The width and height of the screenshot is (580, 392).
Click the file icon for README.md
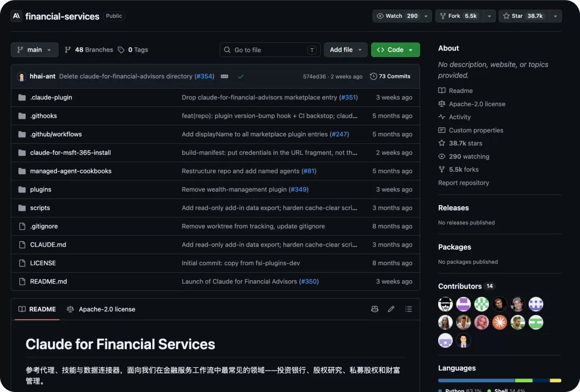(x=22, y=282)
